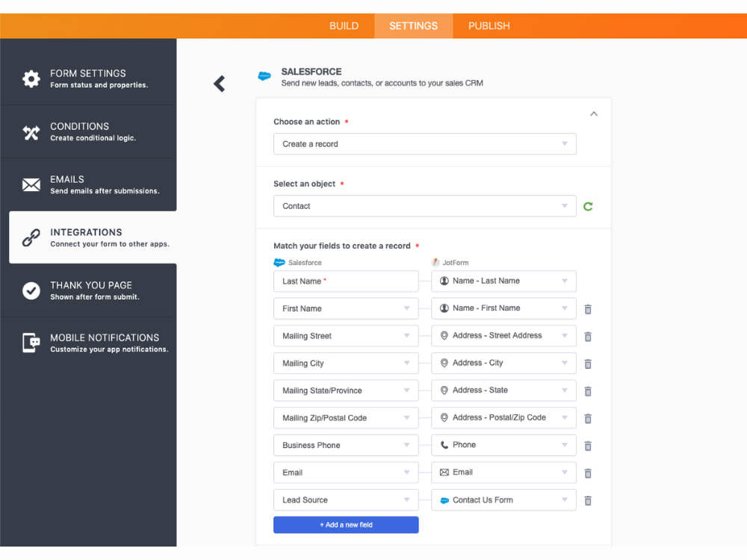Open the Address - City JotForm dropdown
The width and height of the screenshot is (747, 560).
[503, 363]
